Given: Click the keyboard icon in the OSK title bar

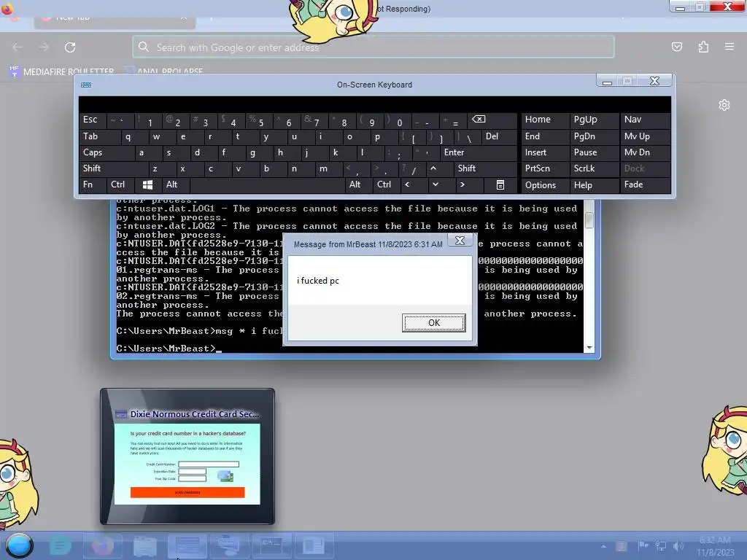Looking at the screenshot, I should pos(86,85).
